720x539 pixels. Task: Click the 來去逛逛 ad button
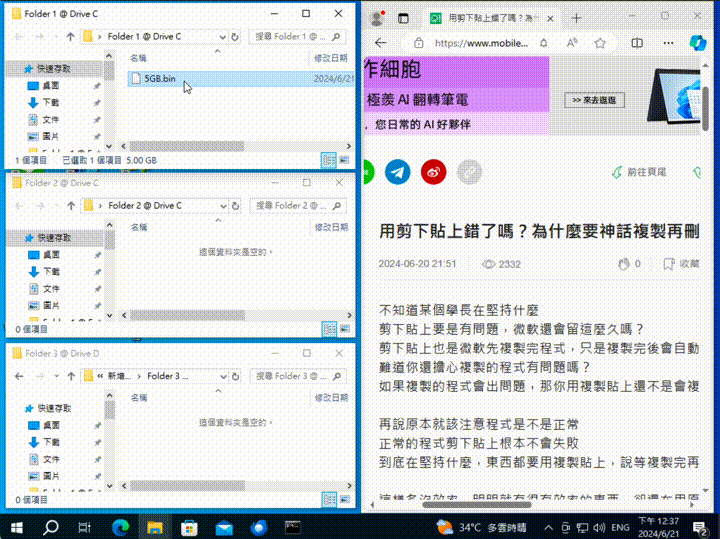(594, 100)
